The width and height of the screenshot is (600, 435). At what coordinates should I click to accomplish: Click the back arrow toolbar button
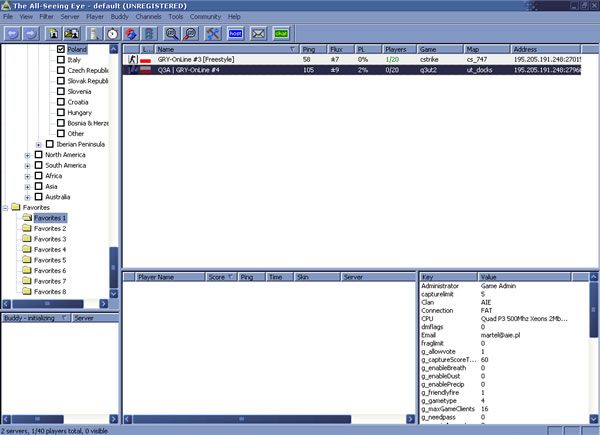(12, 33)
